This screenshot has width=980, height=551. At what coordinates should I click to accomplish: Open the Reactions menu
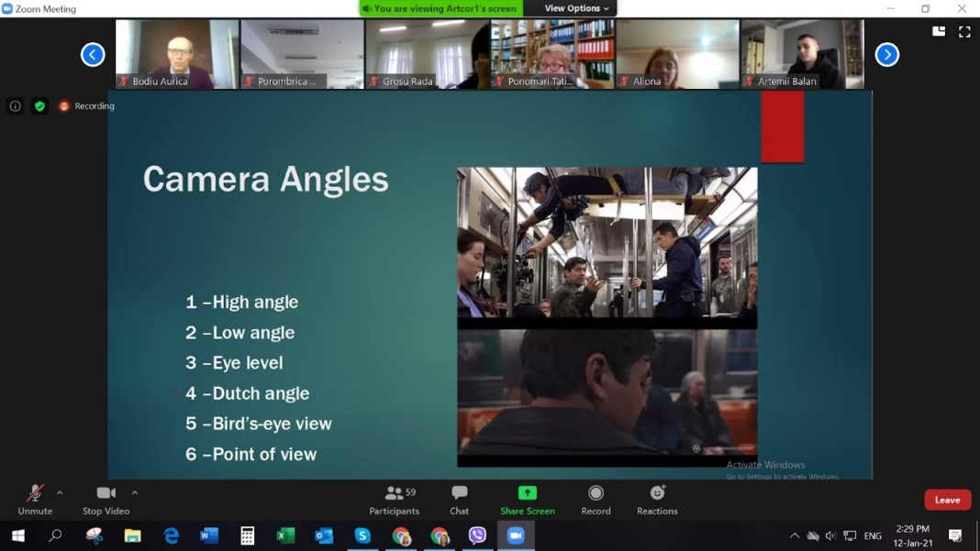[657, 501]
